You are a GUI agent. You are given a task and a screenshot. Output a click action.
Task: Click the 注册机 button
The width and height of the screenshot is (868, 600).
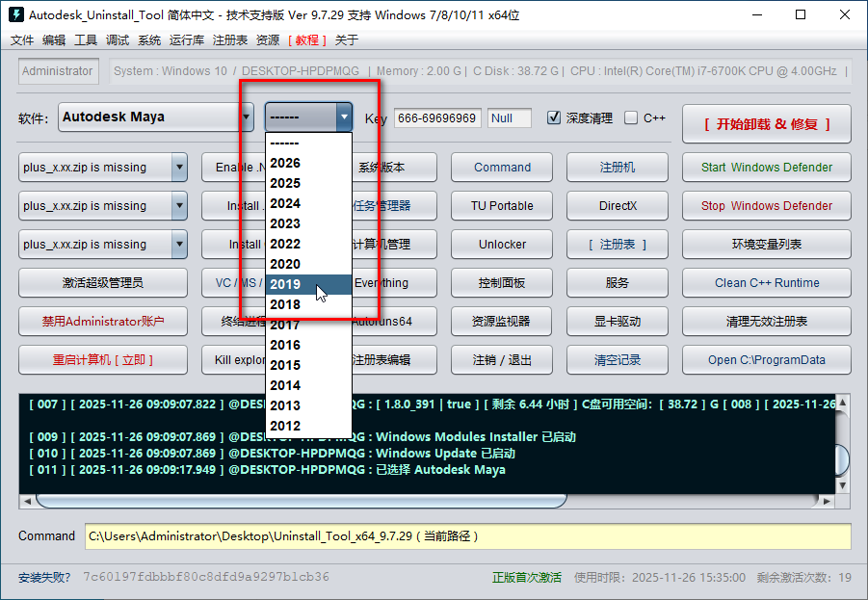pos(618,168)
